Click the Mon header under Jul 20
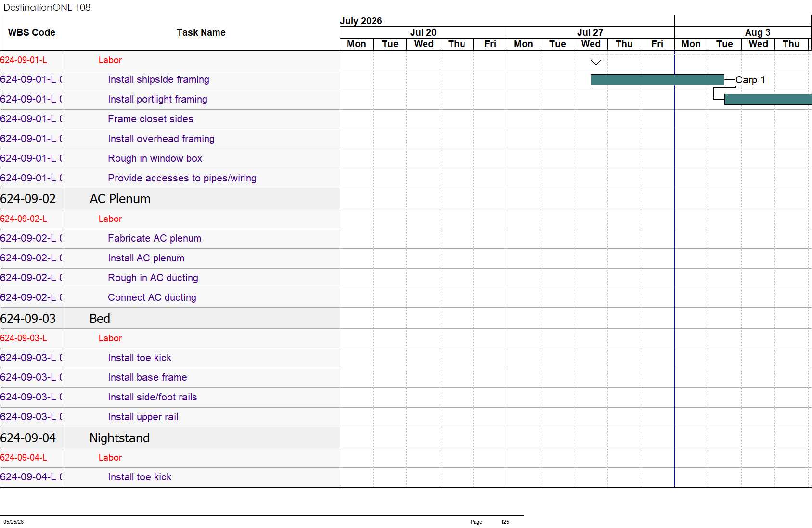Screen dimensions: 812x528 pos(356,44)
